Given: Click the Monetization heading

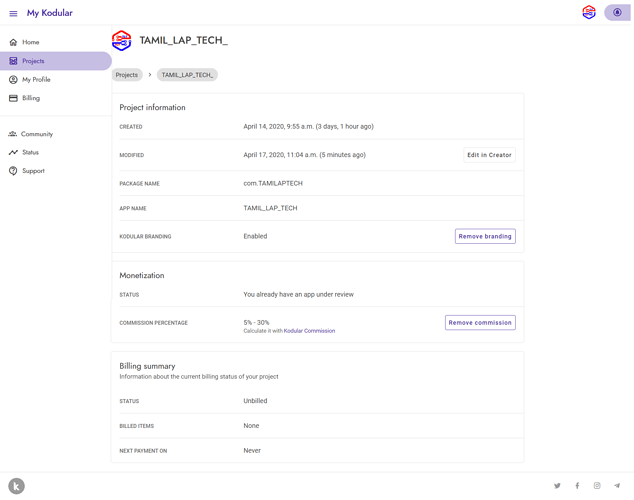Looking at the screenshot, I should click(142, 276).
